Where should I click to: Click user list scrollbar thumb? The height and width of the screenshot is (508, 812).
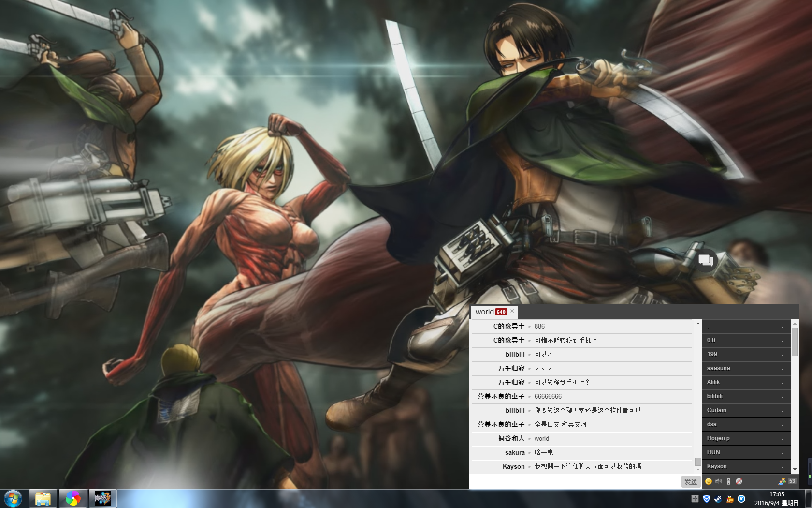click(795, 341)
